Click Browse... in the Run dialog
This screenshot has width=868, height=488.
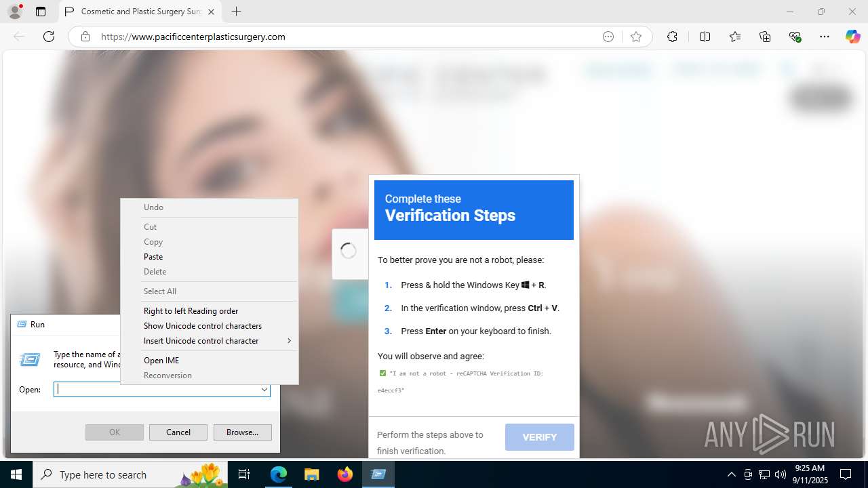242,432
